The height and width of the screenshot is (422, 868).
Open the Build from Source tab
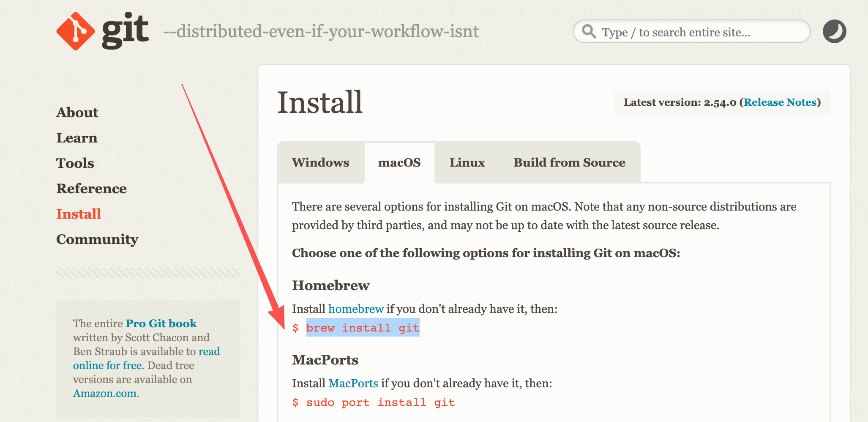tap(570, 162)
